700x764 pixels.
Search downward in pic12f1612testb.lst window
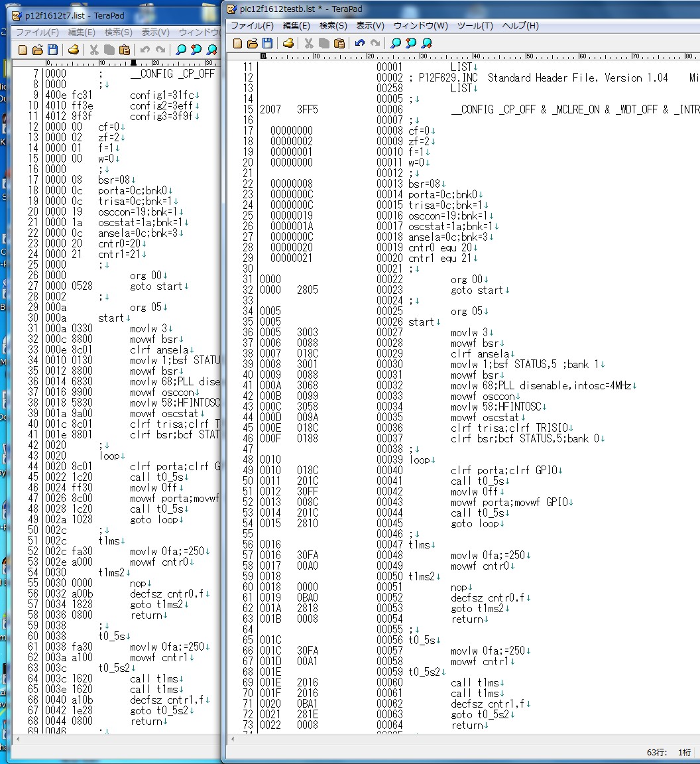pyautogui.click(x=427, y=43)
